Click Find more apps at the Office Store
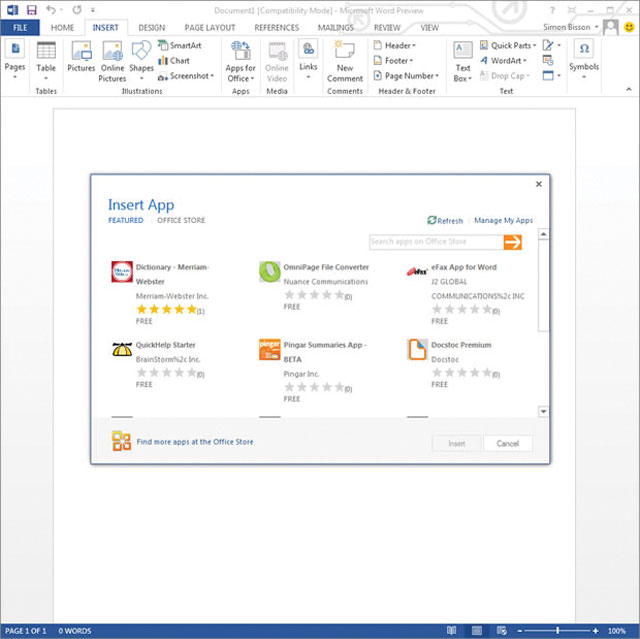 tap(195, 442)
